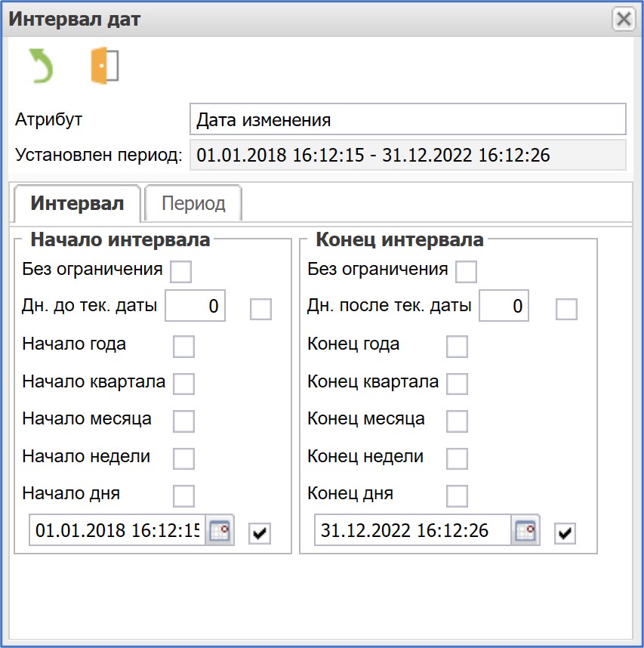644x648 pixels.
Task: Switch to the Период tab
Action: [193, 203]
